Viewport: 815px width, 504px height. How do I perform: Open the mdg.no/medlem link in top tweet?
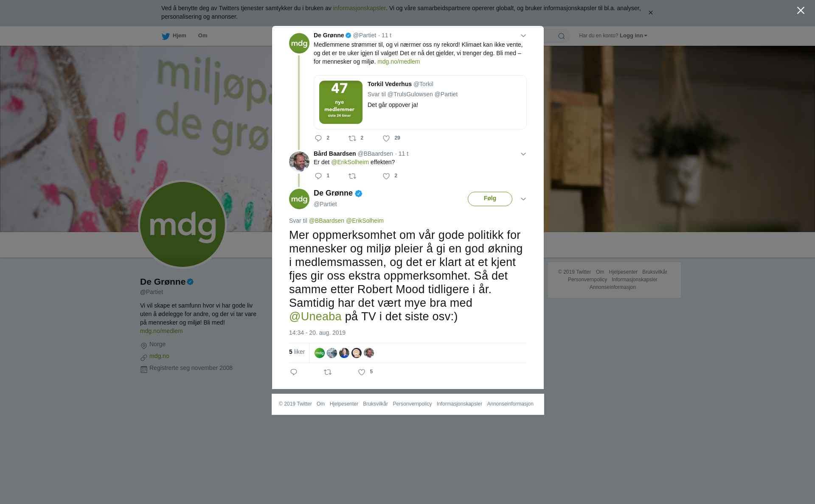coord(399,62)
